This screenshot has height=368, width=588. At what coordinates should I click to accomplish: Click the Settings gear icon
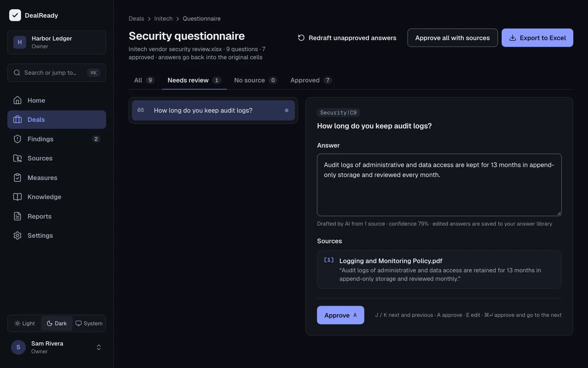click(x=17, y=236)
